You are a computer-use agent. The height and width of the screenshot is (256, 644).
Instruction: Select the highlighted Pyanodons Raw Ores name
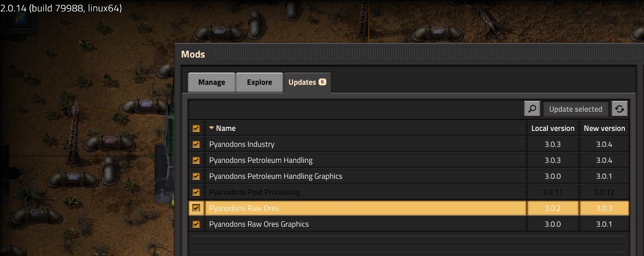(244, 209)
